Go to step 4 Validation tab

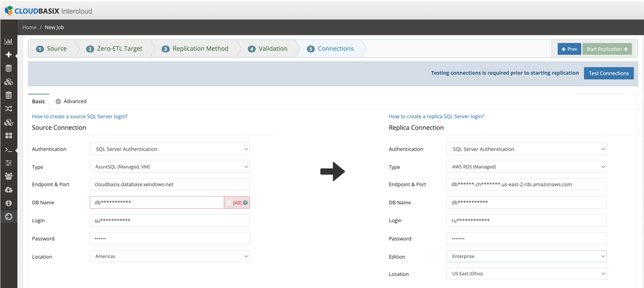click(268, 49)
